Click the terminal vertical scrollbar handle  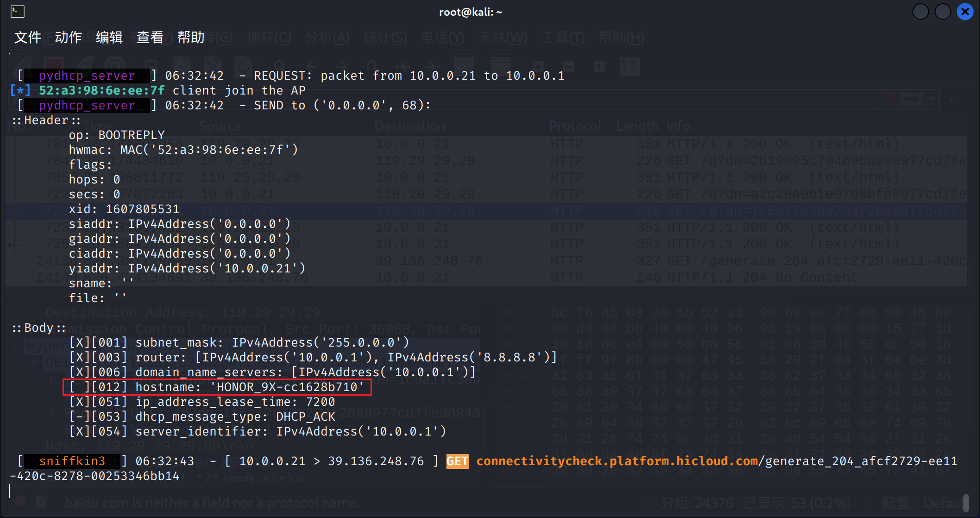[x=966, y=503]
